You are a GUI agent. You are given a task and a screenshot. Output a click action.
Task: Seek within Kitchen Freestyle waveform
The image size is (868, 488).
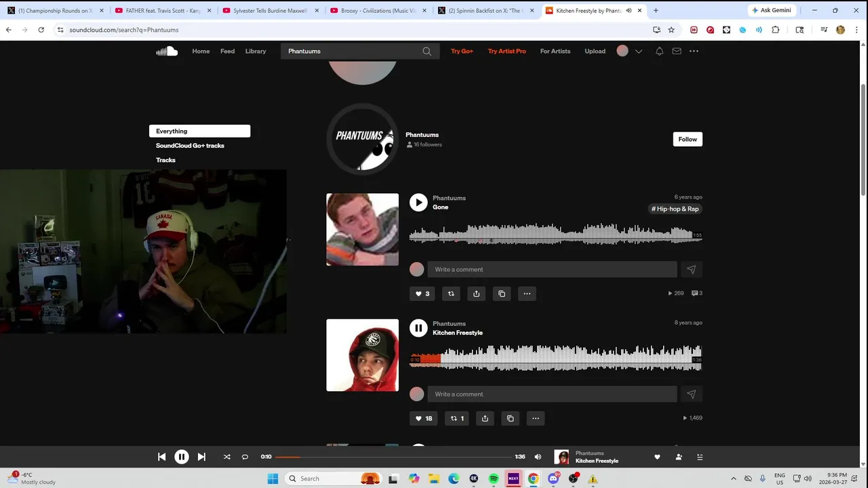pos(555,359)
